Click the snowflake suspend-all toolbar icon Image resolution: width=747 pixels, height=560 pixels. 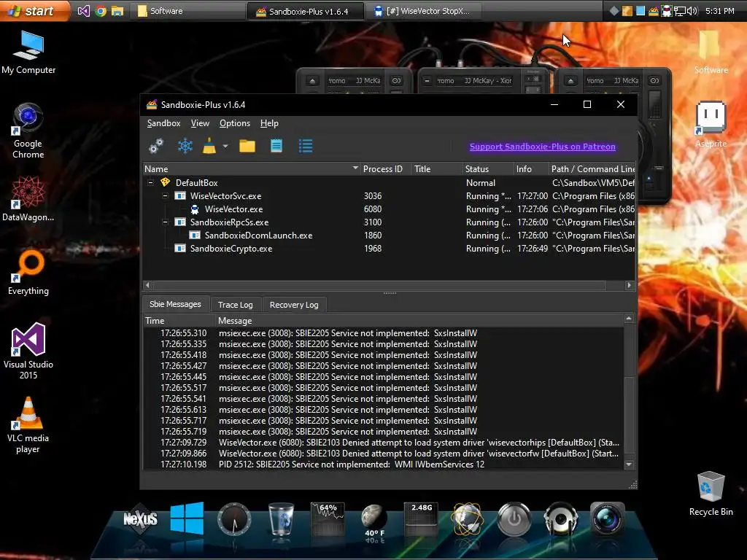[x=185, y=146]
